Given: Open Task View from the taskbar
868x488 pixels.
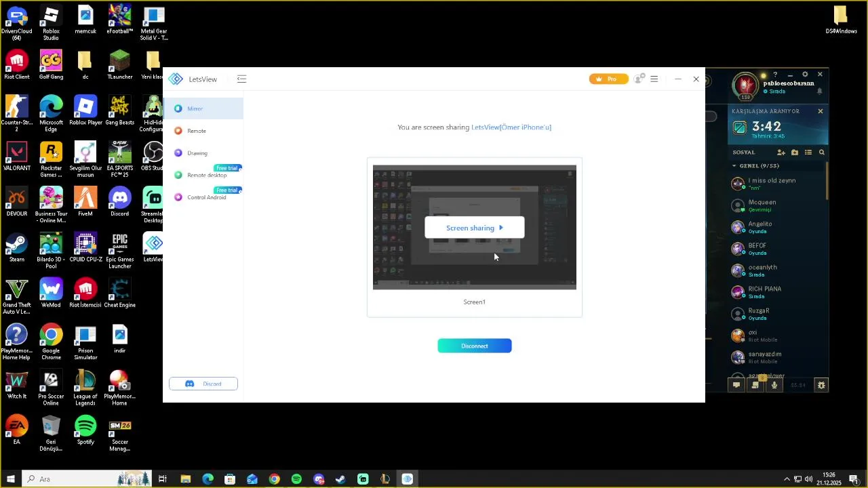Looking at the screenshot, I should click(163, 479).
